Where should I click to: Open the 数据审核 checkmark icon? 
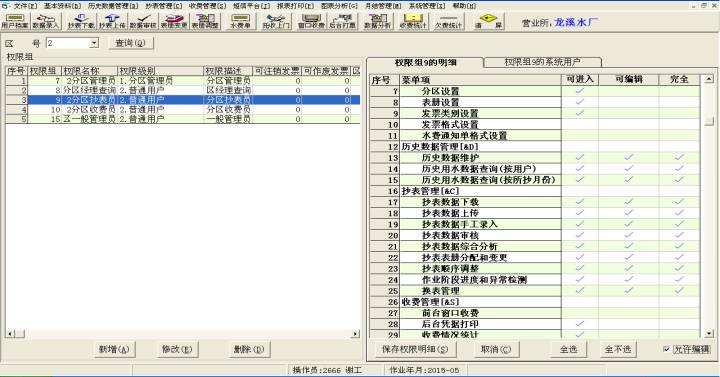tap(143, 22)
